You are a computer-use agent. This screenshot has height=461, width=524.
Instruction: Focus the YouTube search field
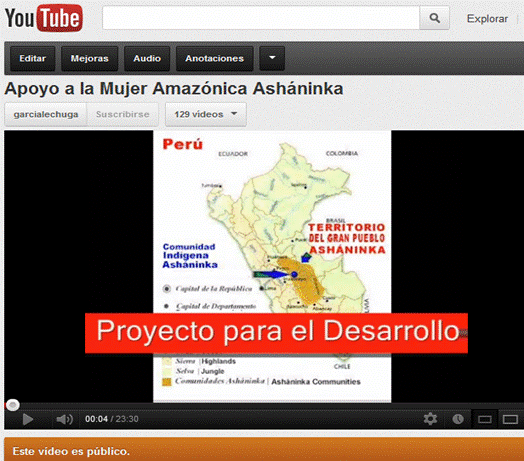[261, 18]
